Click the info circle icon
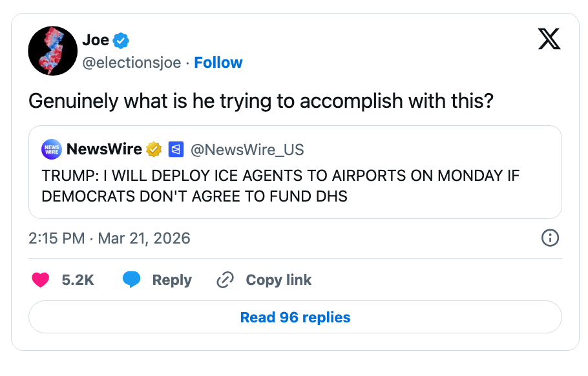588x376 pixels. [549, 238]
